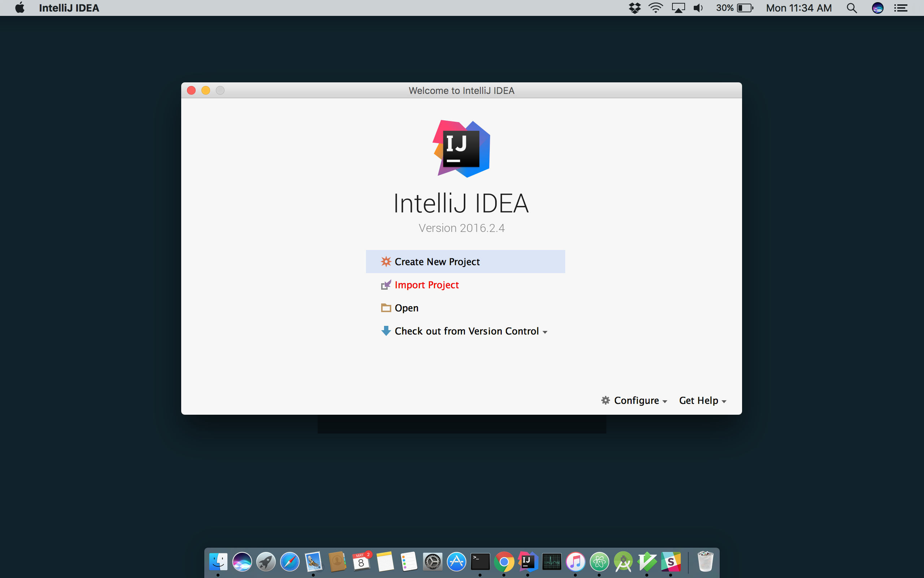Click the large IntelliJ IDEA logo

coord(461,148)
